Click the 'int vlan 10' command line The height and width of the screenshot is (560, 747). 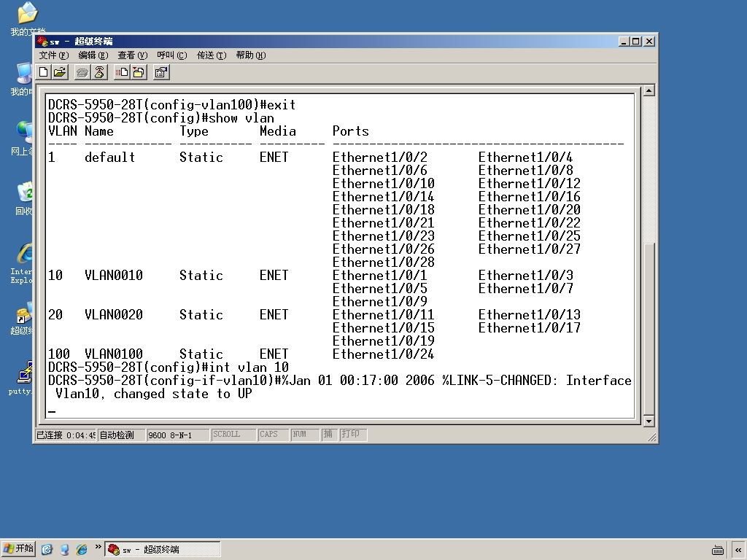(169, 367)
